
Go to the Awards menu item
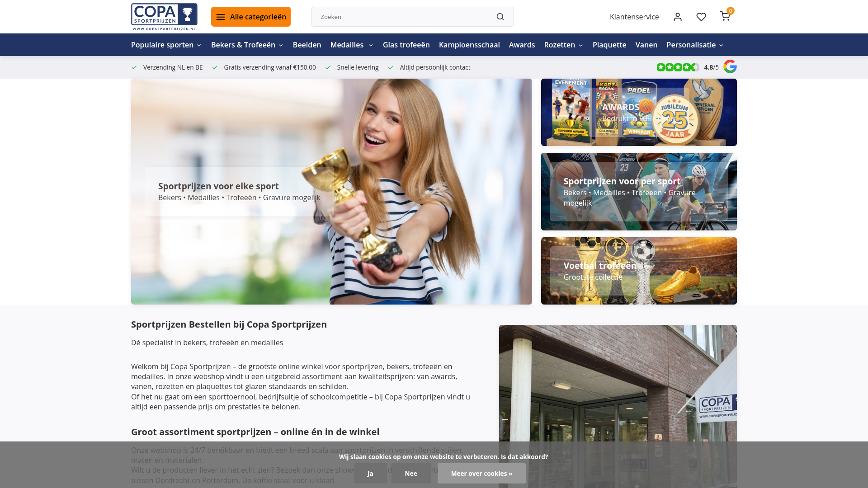click(522, 45)
